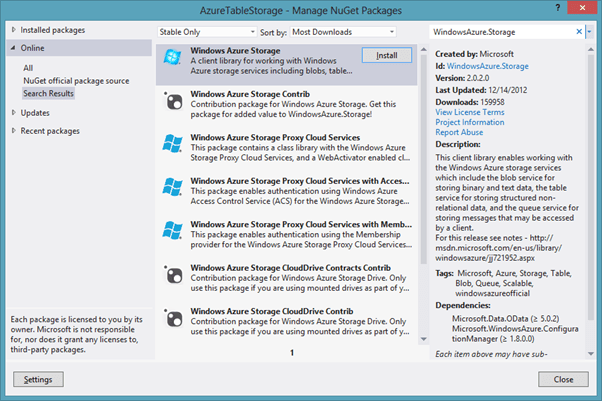Image resolution: width=602 pixels, height=401 pixels.
Task: Open the Stable Only dropdown
Action: tap(198, 31)
